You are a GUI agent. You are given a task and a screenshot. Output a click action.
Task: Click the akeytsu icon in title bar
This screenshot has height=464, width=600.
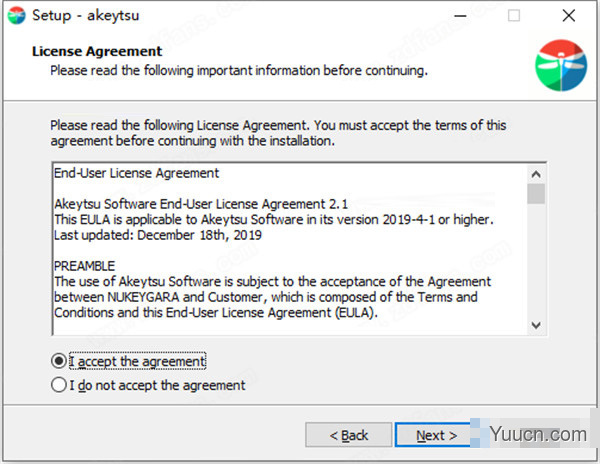[x=15, y=16]
